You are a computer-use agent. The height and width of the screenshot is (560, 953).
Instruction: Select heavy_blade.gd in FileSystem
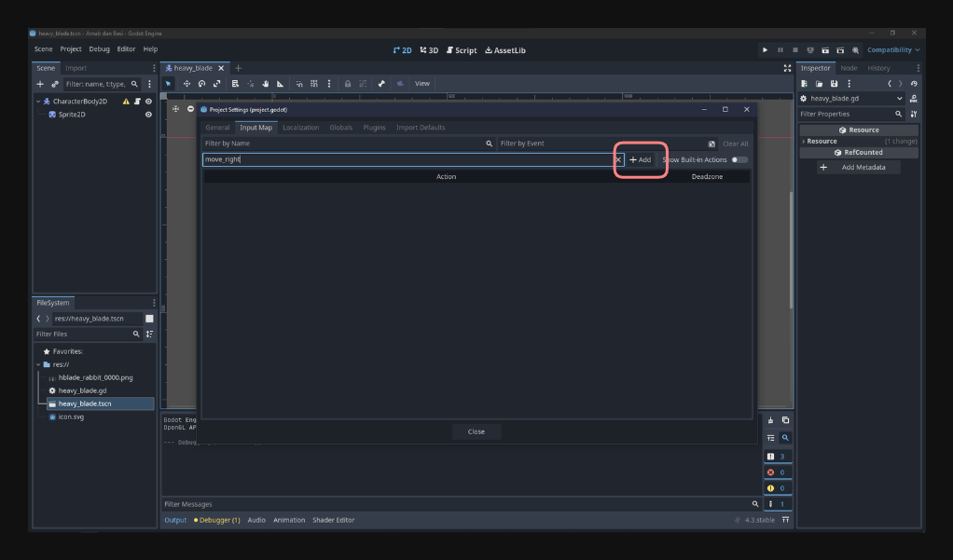pos(82,390)
